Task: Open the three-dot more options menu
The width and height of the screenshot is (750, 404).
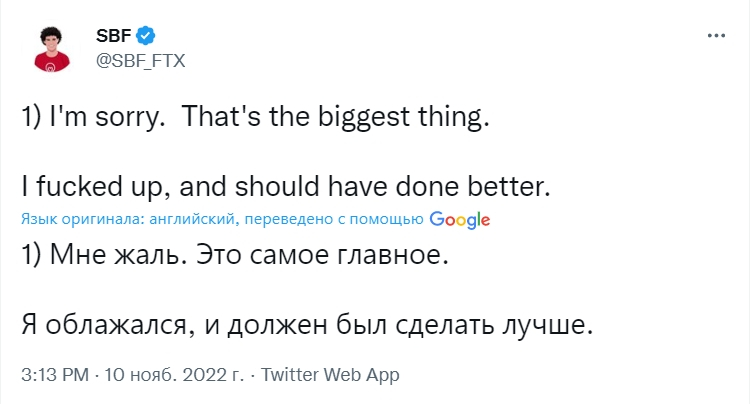Action: pos(715,35)
